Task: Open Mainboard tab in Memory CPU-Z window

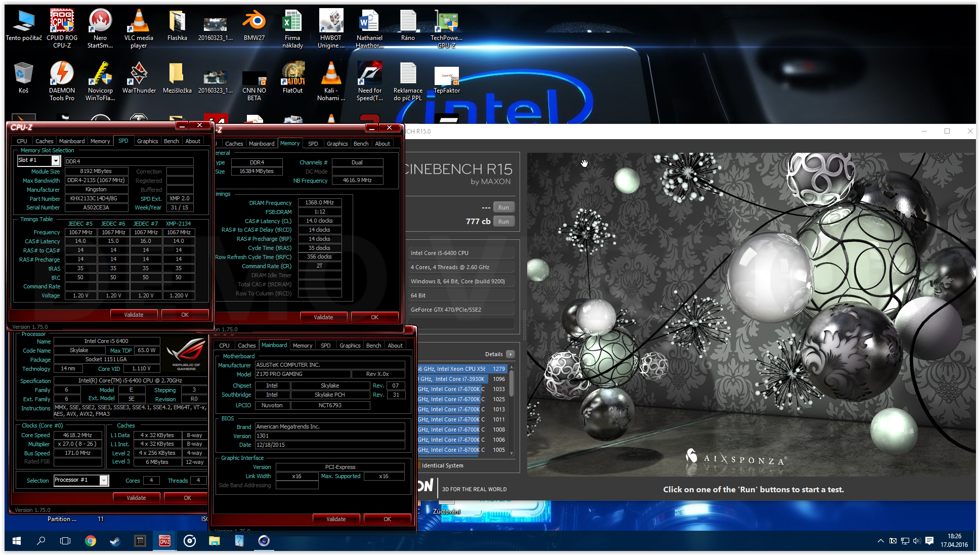Action: [262, 144]
